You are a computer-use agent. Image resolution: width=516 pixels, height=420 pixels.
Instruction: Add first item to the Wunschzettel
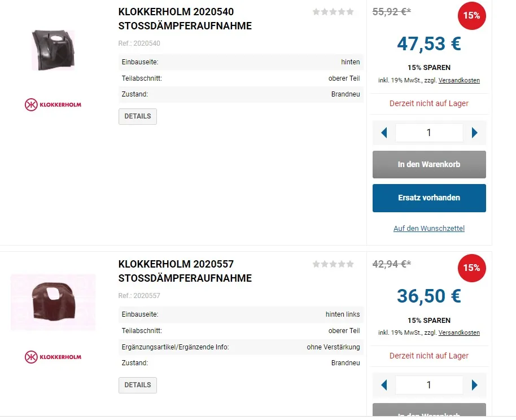(429, 229)
